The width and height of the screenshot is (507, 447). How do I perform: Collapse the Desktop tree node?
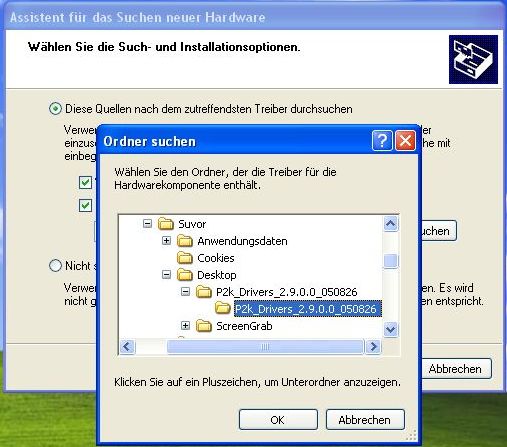coord(166,274)
